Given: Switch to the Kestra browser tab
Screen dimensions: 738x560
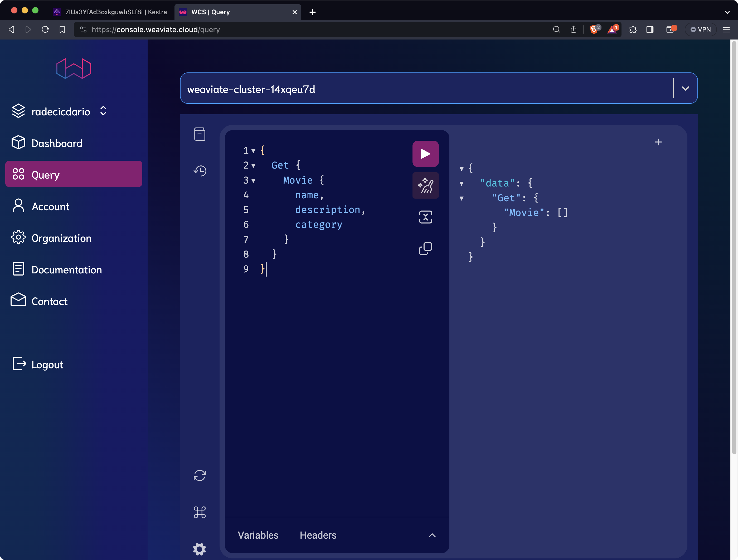Looking at the screenshot, I should 110,12.
